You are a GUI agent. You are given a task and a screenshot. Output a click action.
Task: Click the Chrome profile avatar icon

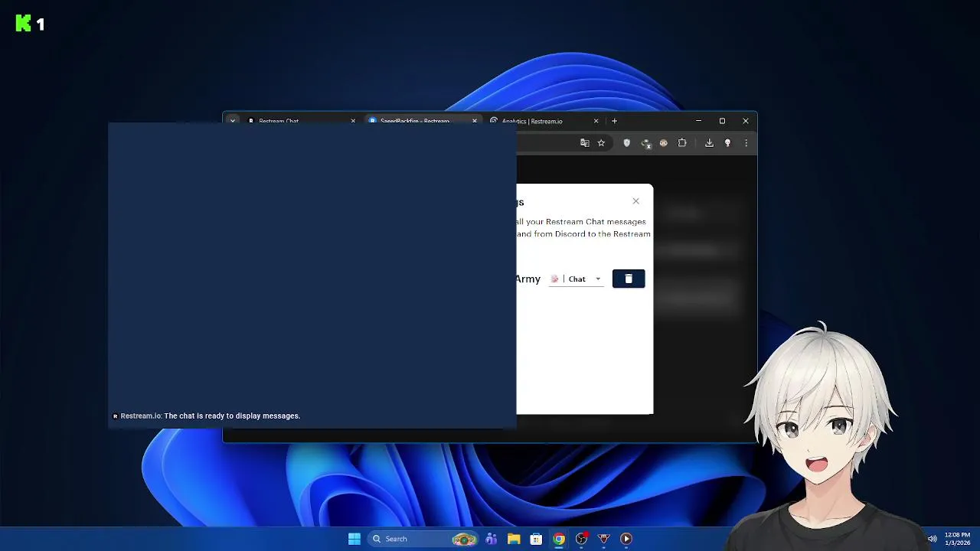click(727, 143)
